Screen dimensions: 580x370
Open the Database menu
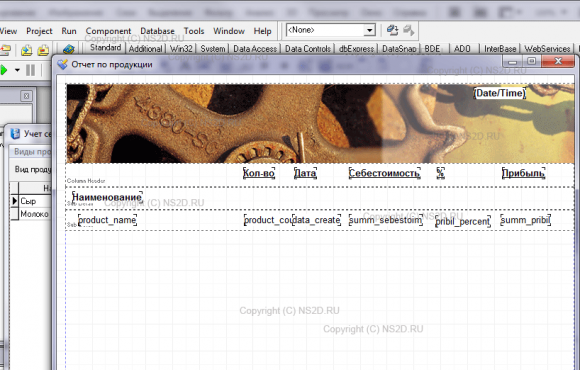tap(157, 31)
